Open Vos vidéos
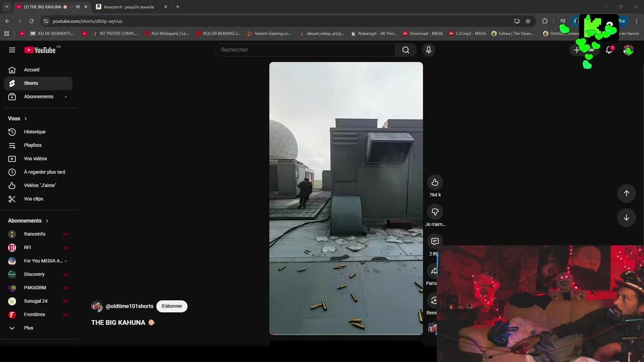The height and width of the screenshot is (362, 644). pyautogui.click(x=38, y=158)
